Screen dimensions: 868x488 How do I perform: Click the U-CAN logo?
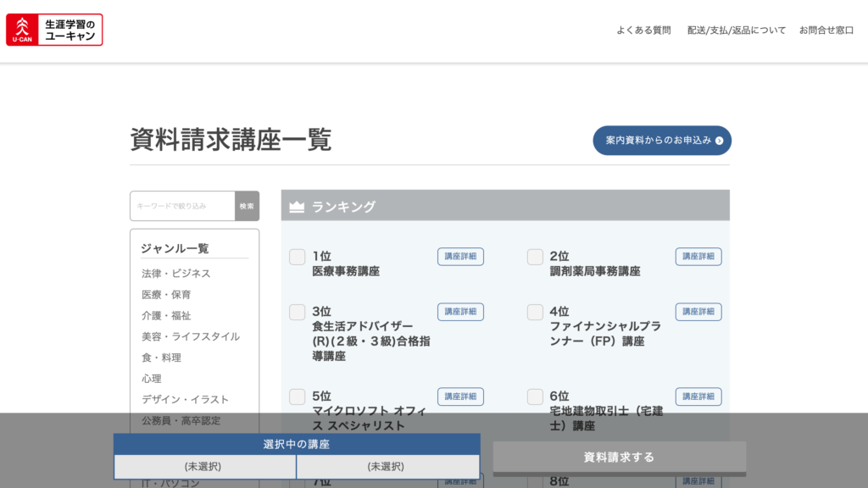[54, 30]
